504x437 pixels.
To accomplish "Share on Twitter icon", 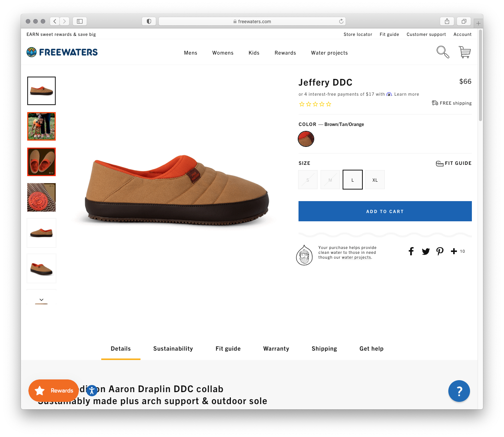I will tap(426, 251).
